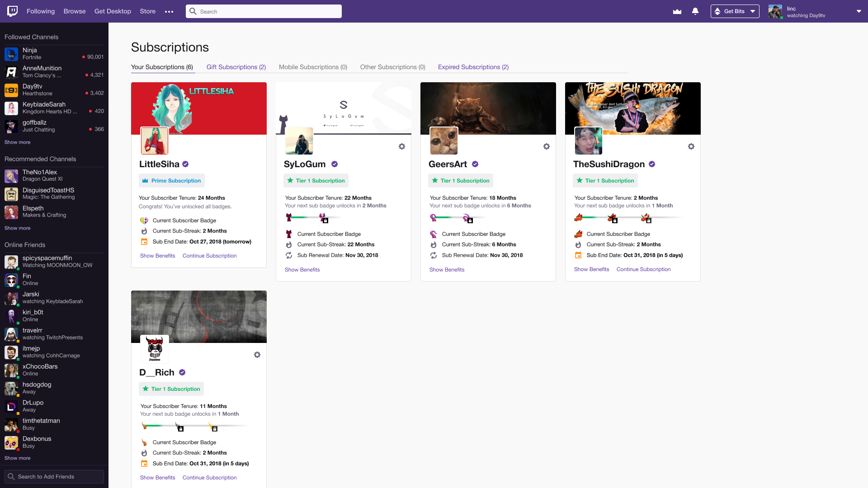Click goffballz avatar in followed channels
868x488 pixels.
(11, 126)
